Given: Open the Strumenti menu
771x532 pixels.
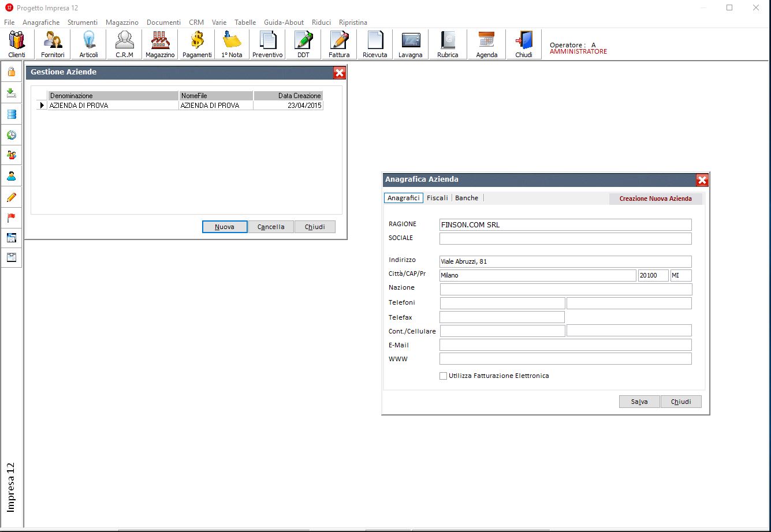Looking at the screenshot, I should [x=83, y=23].
